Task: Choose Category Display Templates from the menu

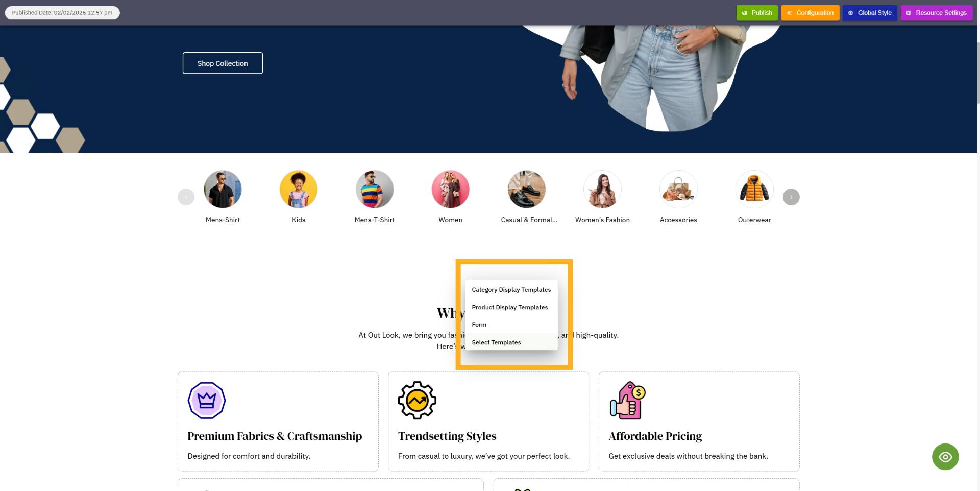Action: 511,289
